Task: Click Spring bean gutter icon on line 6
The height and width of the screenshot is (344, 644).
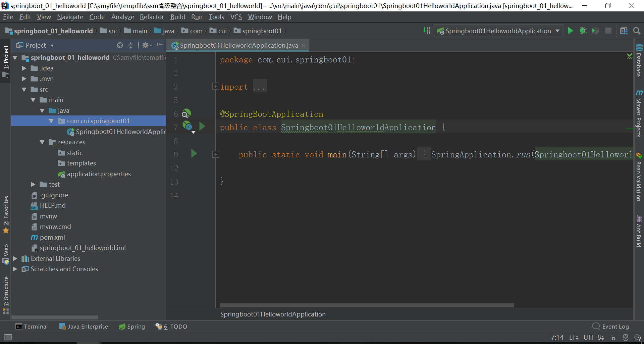Action: point(186,113)
